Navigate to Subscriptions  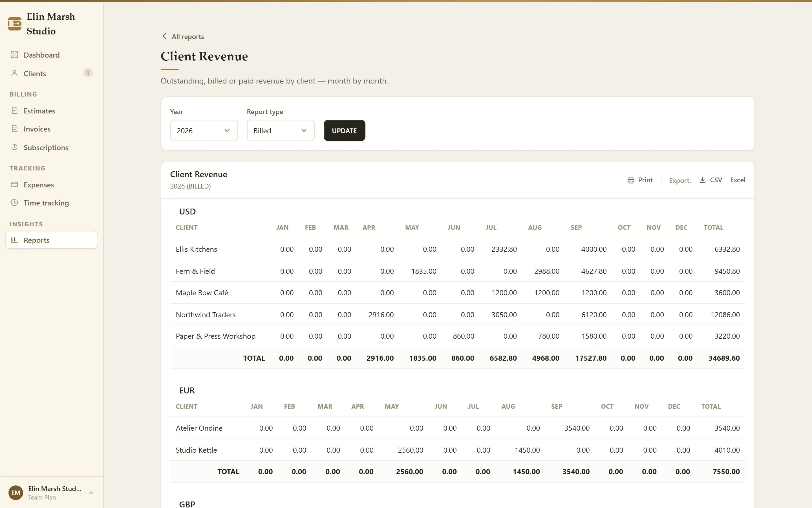(x=52, y=148)
